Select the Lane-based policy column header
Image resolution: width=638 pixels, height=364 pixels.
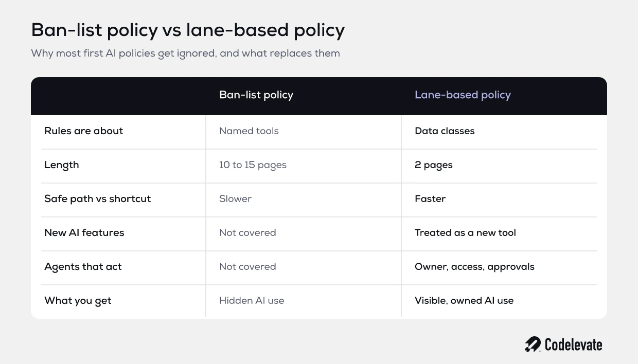click(463, 95)
